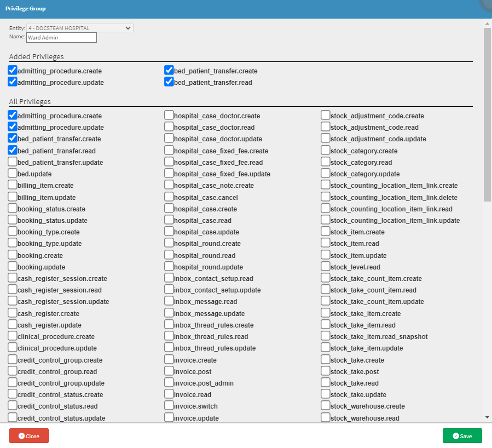The height and width of the screenshot is (448, 492).
Task: Enable inbox_message.read privilege
Action: pyautogui.click(x=169, y=301)
